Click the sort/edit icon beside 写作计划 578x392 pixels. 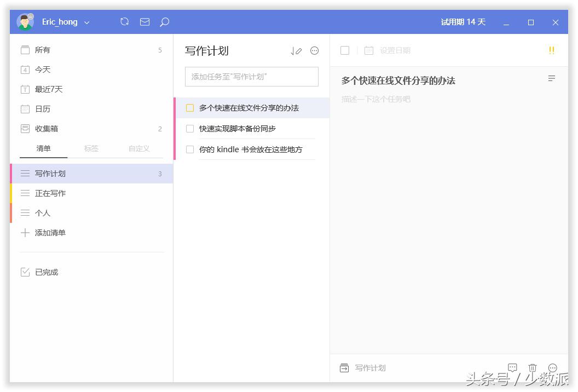coord(296,50)
